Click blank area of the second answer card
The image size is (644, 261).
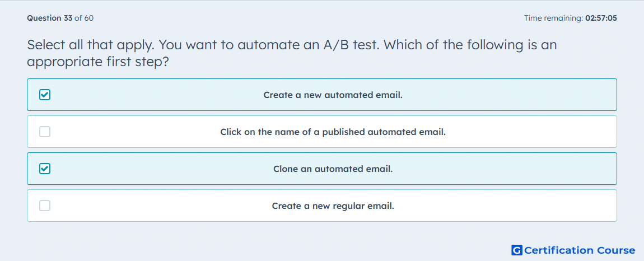(534, 132)
